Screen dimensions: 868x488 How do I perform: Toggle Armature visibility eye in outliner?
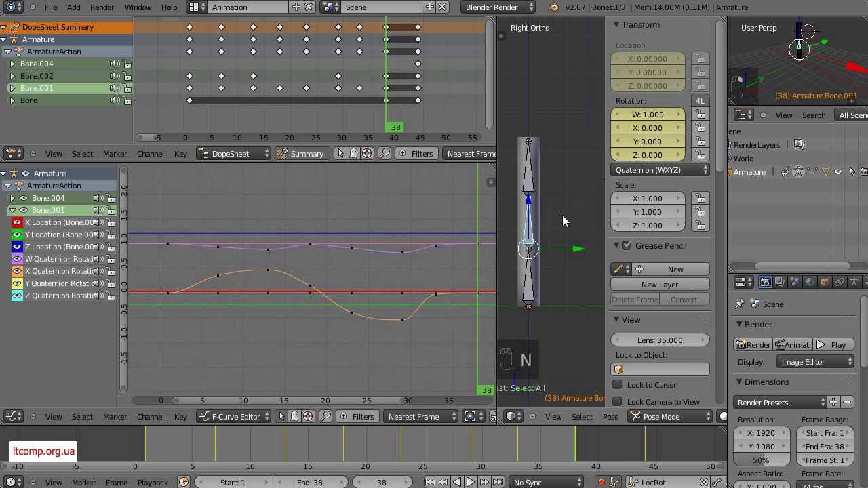tap(838, 172)
